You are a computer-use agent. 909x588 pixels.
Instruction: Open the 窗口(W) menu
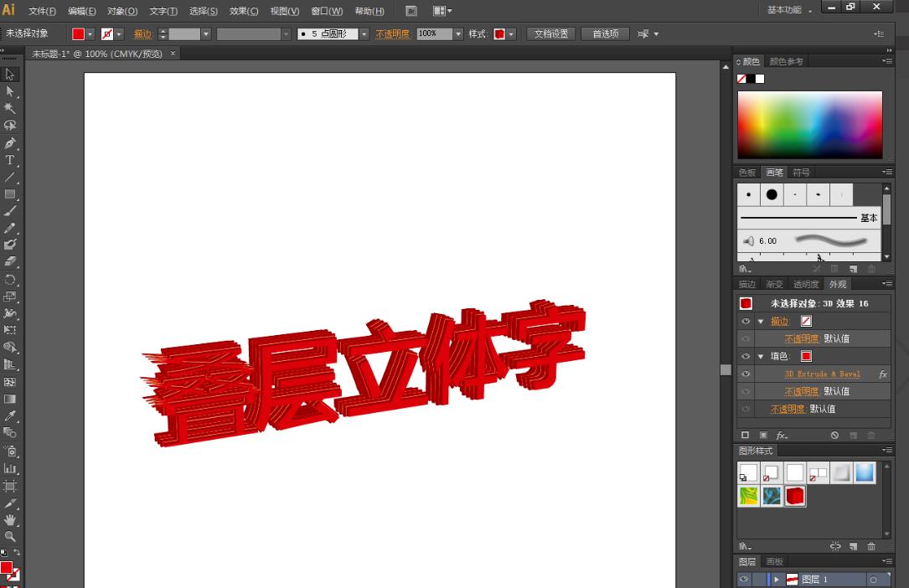tap(327, 11)
